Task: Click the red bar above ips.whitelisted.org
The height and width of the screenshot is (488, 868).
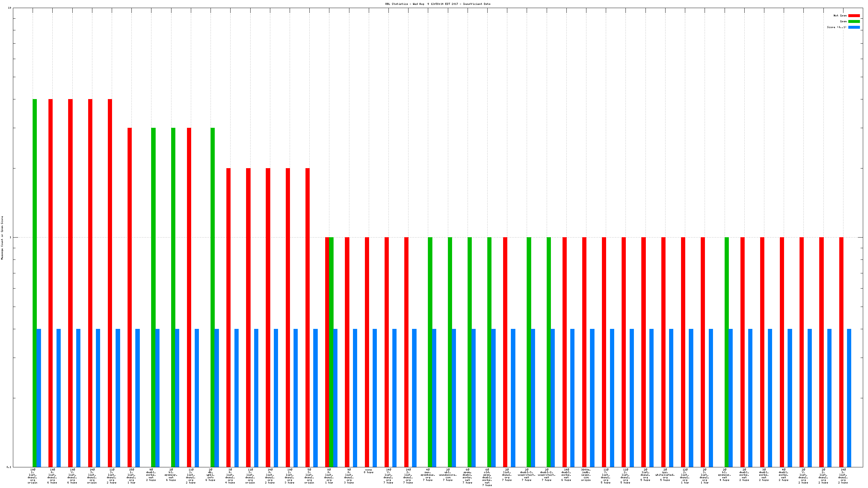Action: click(x=664, y=352)
